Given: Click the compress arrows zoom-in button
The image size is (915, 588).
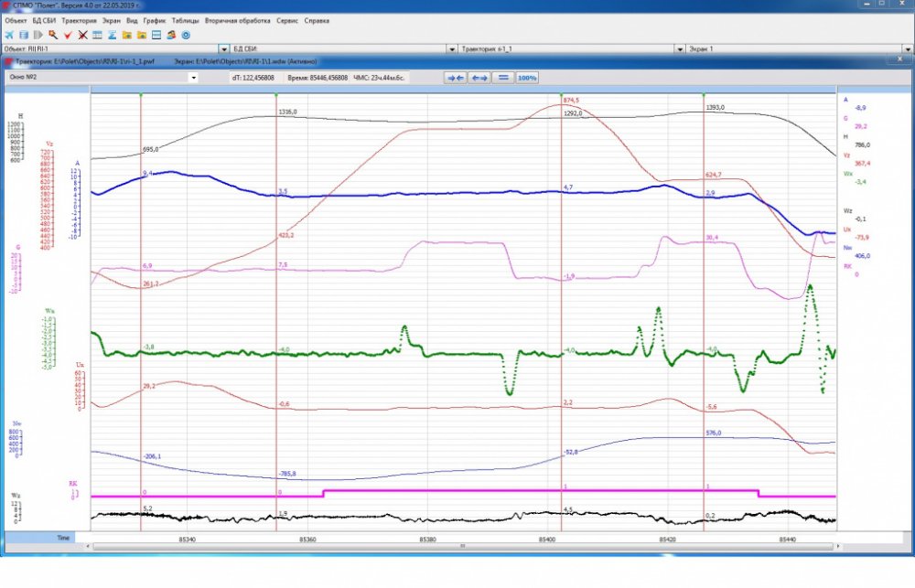Looking at the screenshot, I should click(455, 78).
